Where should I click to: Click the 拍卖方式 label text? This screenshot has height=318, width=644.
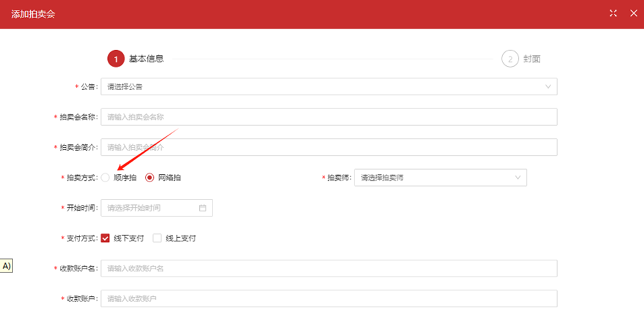coord(82,178)
